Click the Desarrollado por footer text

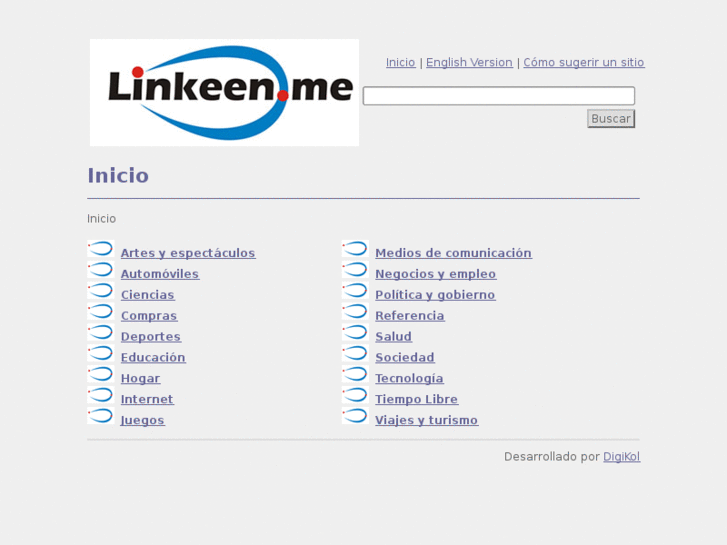pyautogui.click(x=552, y=457)
